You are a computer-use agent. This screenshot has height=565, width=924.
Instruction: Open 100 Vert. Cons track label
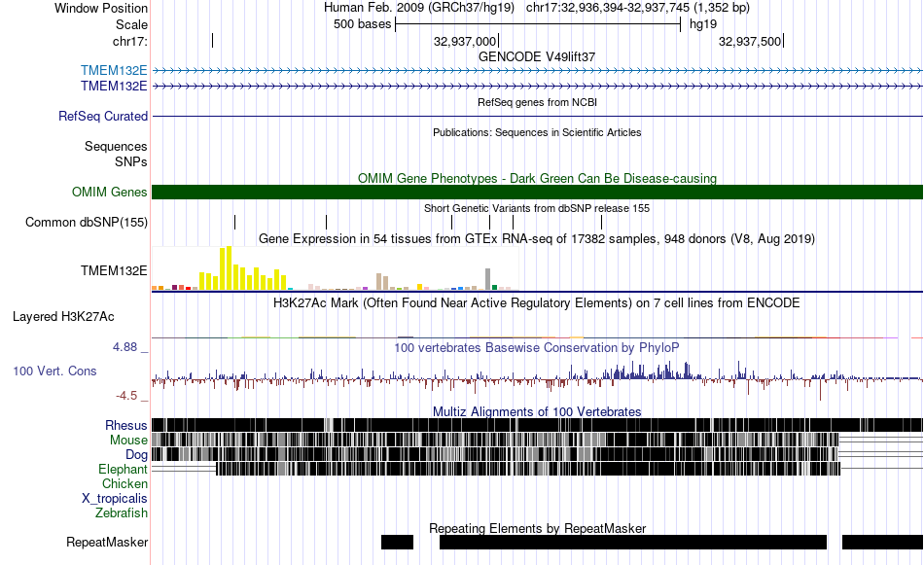click(x=54, y=371)
